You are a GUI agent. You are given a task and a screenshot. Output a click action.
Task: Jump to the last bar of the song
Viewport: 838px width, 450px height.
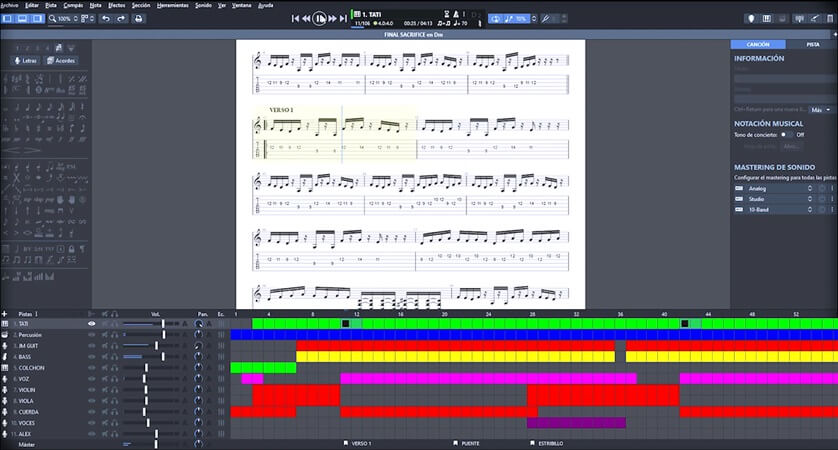point(343,19)
